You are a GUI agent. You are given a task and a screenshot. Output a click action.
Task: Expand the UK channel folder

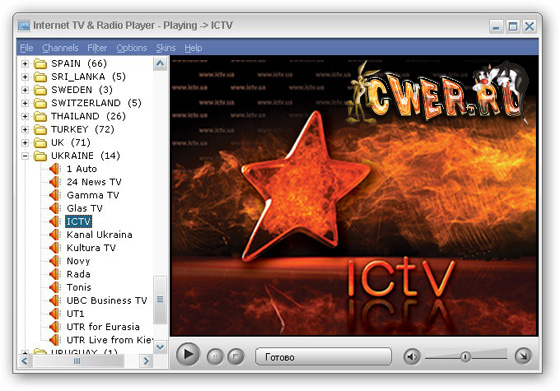click(x=25, y=143)
